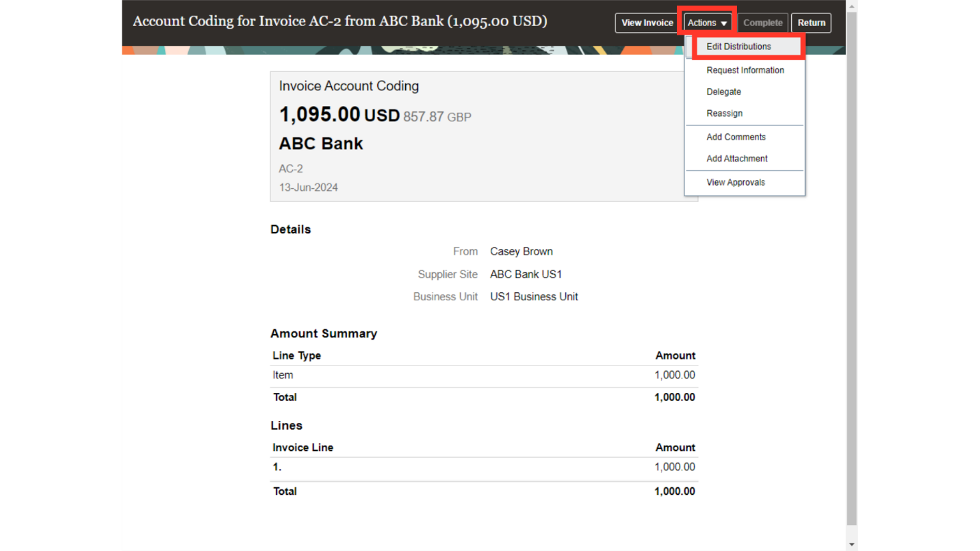This screenshot has width=980, height=551.
Task: Click the View Invoice button
Action: [x=647, y=23]
